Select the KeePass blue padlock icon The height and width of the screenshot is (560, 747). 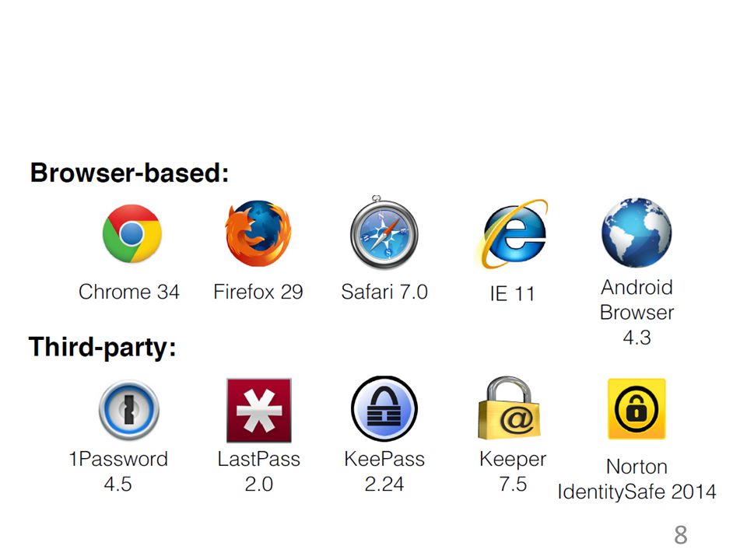click(384, 409)
